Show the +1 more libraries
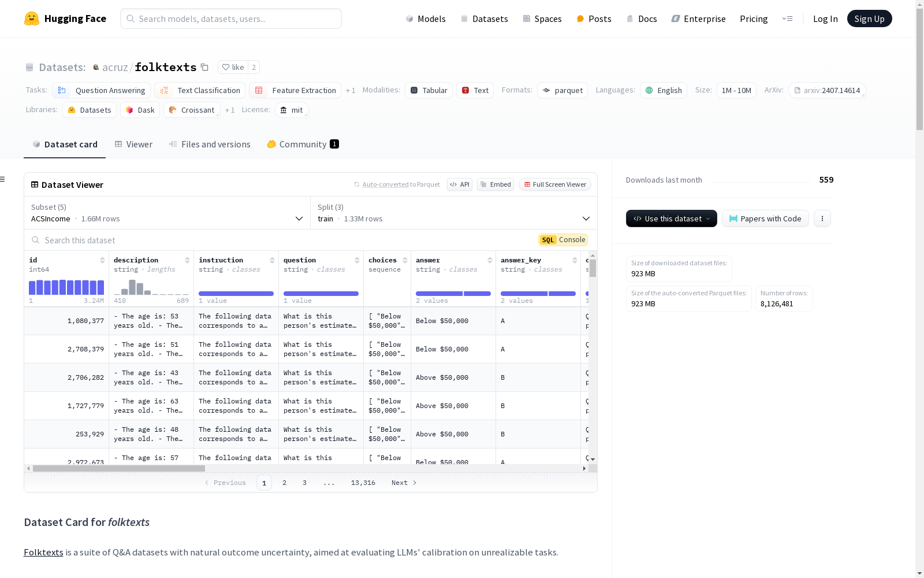924x578 pixels. click(x=230, y=110)
